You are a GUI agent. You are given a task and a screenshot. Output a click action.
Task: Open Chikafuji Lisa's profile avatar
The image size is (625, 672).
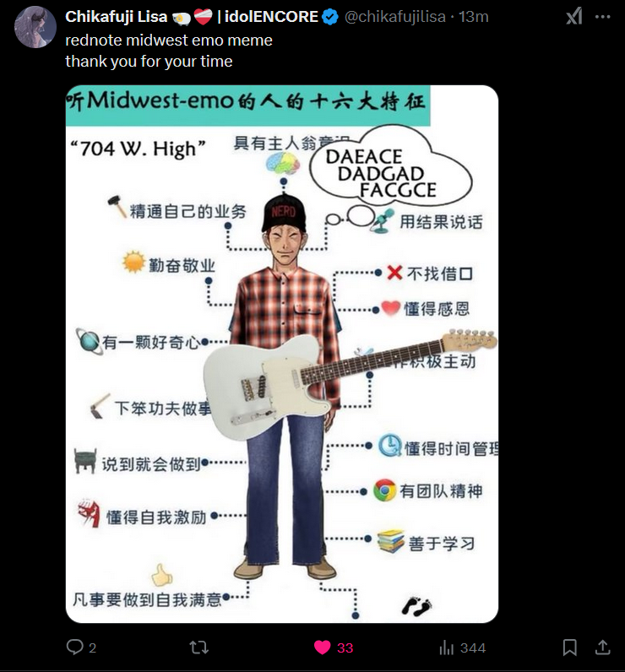[35, 26]
